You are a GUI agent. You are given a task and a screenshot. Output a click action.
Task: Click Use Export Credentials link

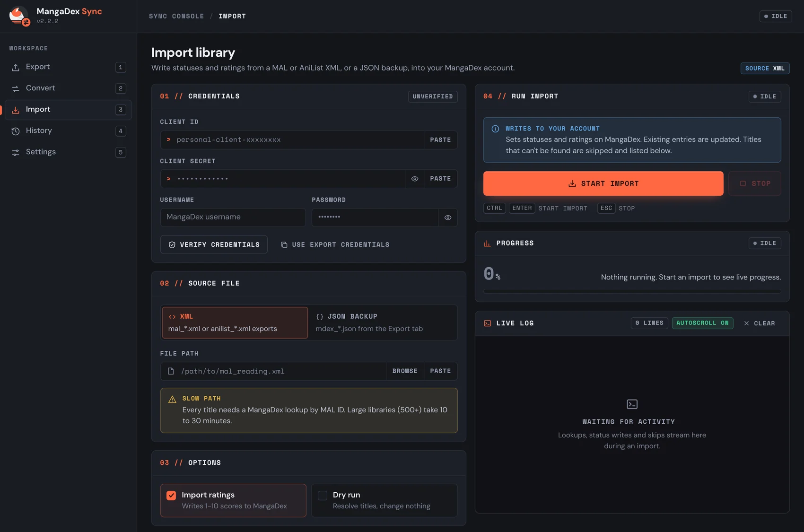click(x=335, y=244)
